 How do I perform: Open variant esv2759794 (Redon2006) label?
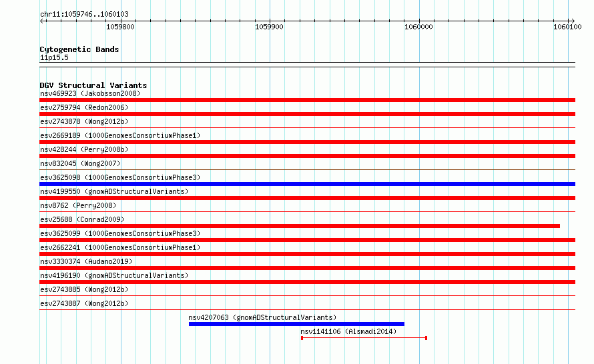click(x=84, y=107)
